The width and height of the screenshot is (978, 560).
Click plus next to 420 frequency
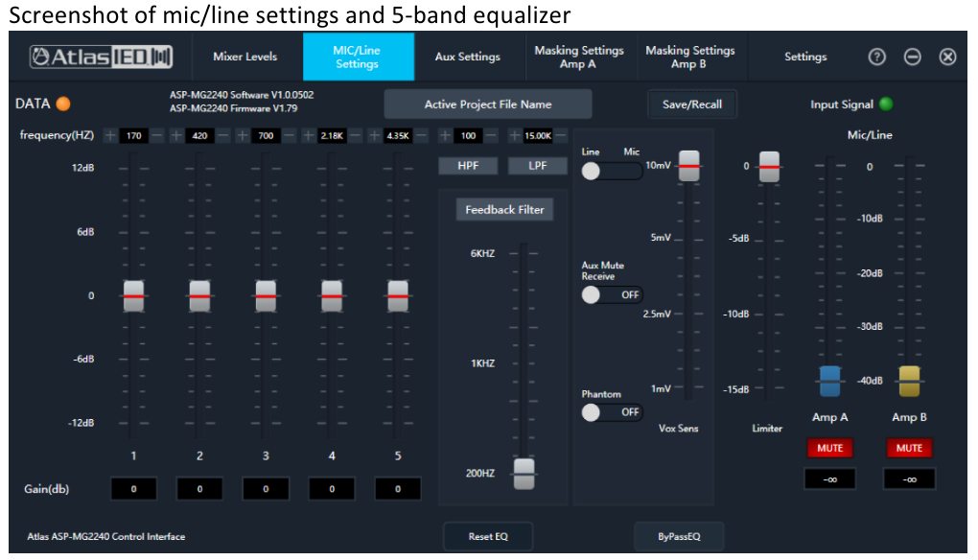pos(176,135)
